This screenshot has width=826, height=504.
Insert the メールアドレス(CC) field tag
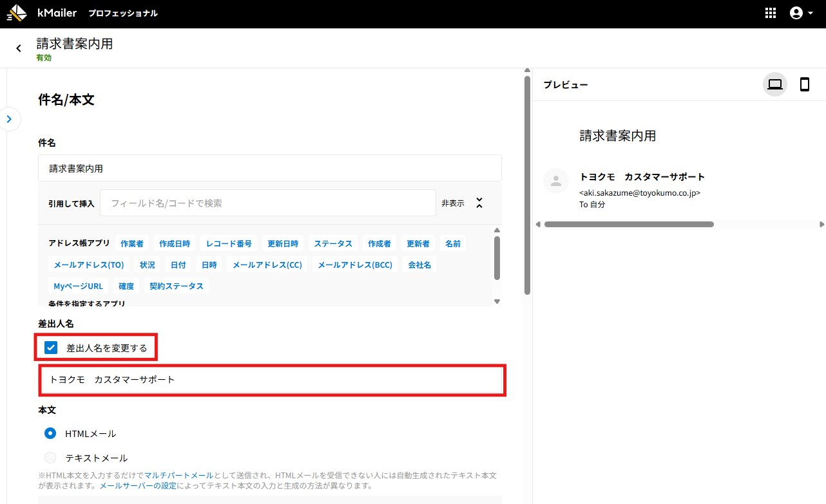pos(267,265)
